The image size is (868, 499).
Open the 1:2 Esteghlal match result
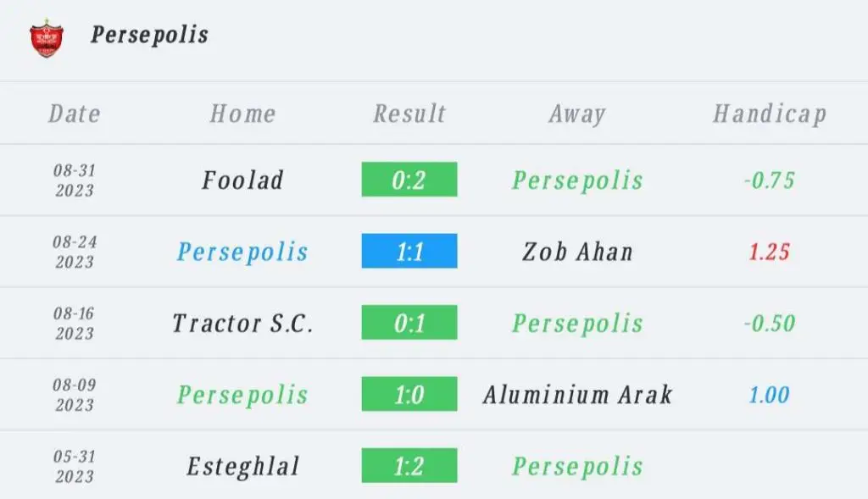coord(409,465)
